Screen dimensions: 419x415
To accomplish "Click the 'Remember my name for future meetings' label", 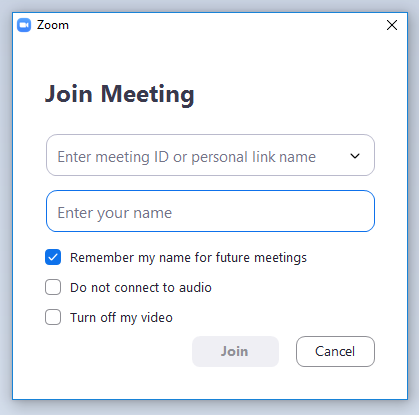I will point(188,258).
